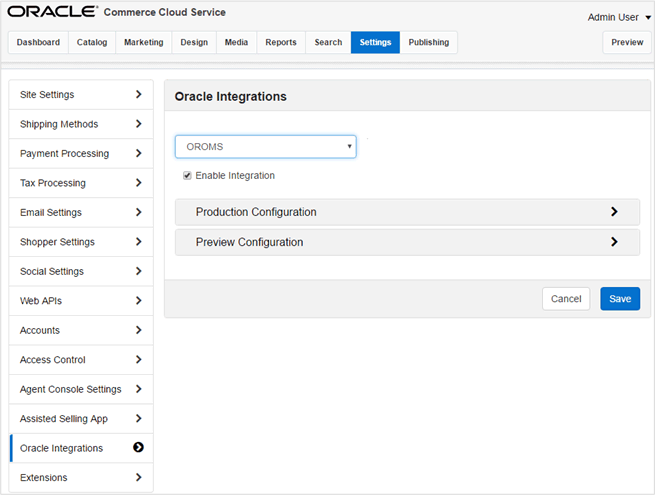Open Access Control settings
Screen dimensions: 655x495
tap(81, 360)
